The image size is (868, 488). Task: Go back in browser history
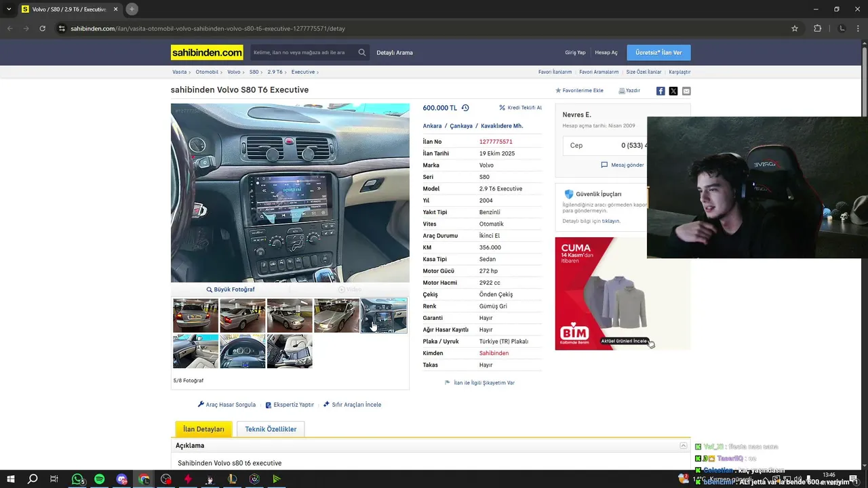pos(9,28)
